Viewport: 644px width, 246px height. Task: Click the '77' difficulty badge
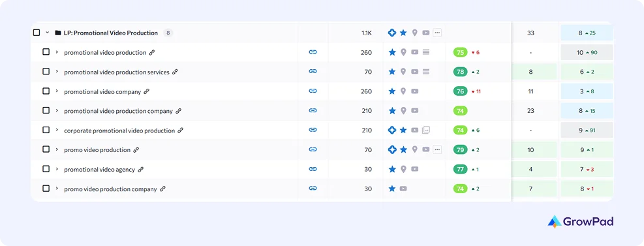pyautogui.click(x=461, y=169)
